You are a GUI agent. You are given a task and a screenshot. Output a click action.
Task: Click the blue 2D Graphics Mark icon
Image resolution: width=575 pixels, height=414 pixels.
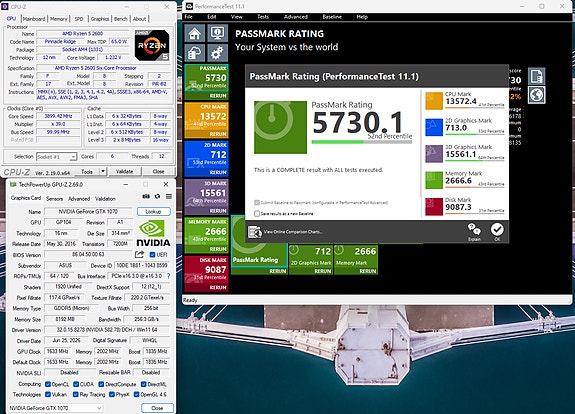pyautogui.click(x=434, y=127)
